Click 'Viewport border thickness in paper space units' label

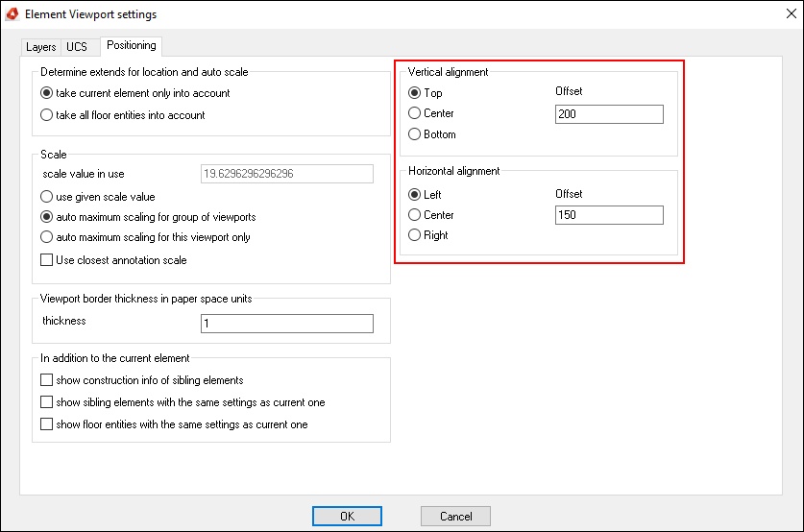pos(146,299)
